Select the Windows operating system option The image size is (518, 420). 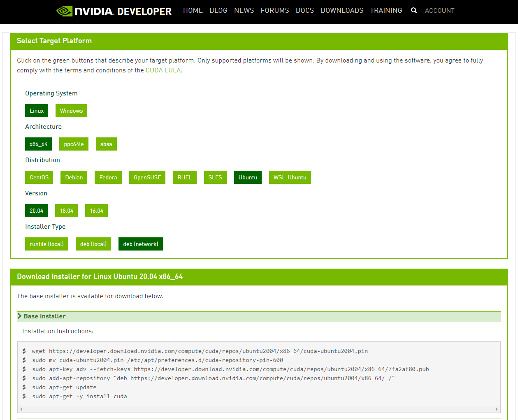pyautogui.click(x=71, y=111)
